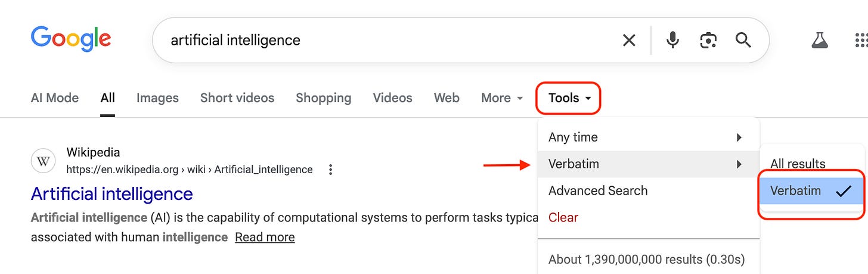Open Google Lens image search
The width and height of the screenshot is (868, 274).
(708, 40)
